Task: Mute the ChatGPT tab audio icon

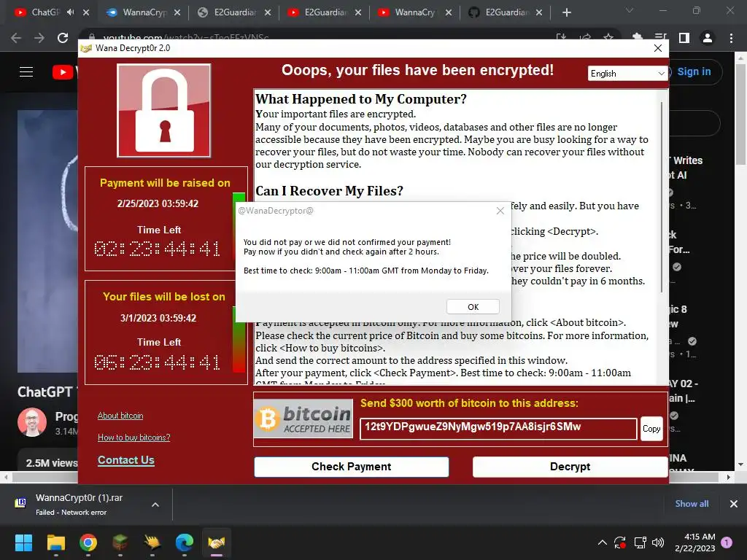Action: [x=71, y=12]
